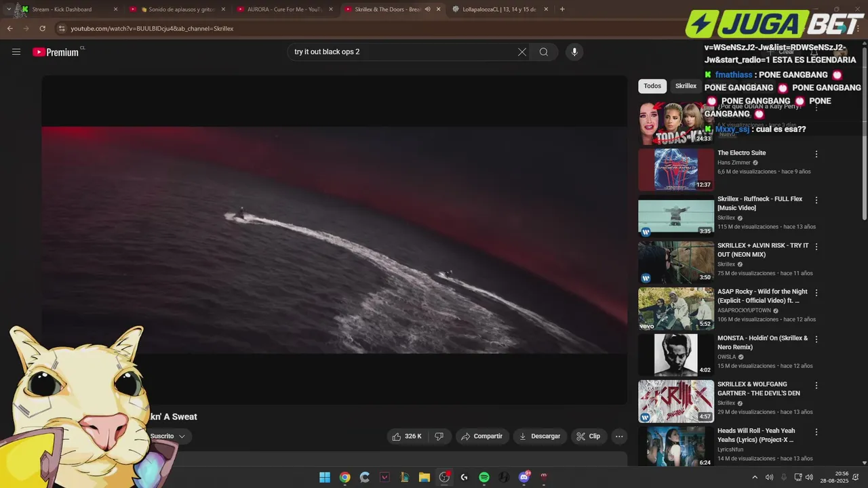Open options for Wild for the Night

click(x=816, y=293)
